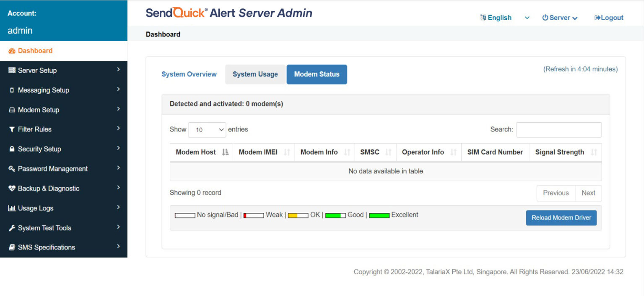
Task: Click the Filter Rules funnel icon
Action: click(x=12, y=130)
